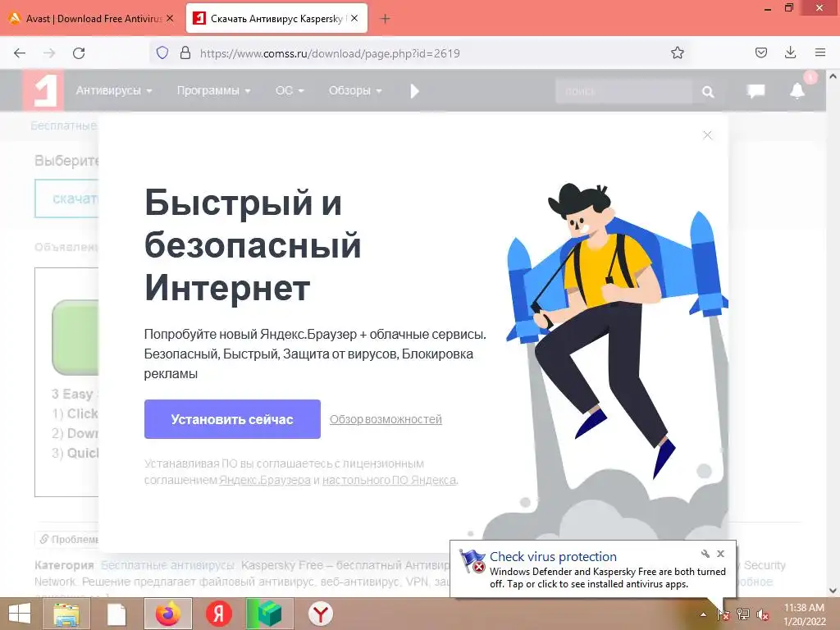The height and width of the screenshot is (630, 840).
Task: Open the taskbar clock showing 11:38 AM
Action: pos(804,614)
